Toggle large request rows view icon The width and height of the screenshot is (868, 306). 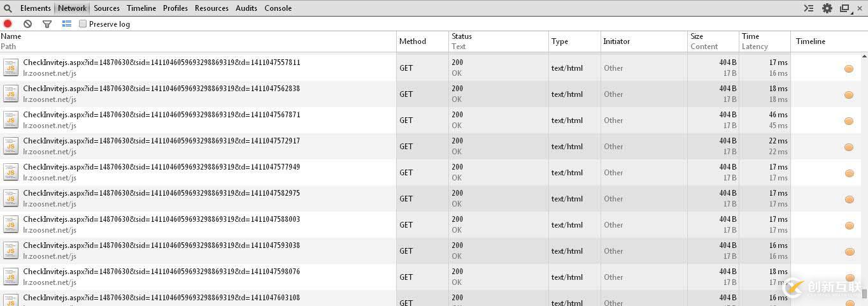(67, 24)
